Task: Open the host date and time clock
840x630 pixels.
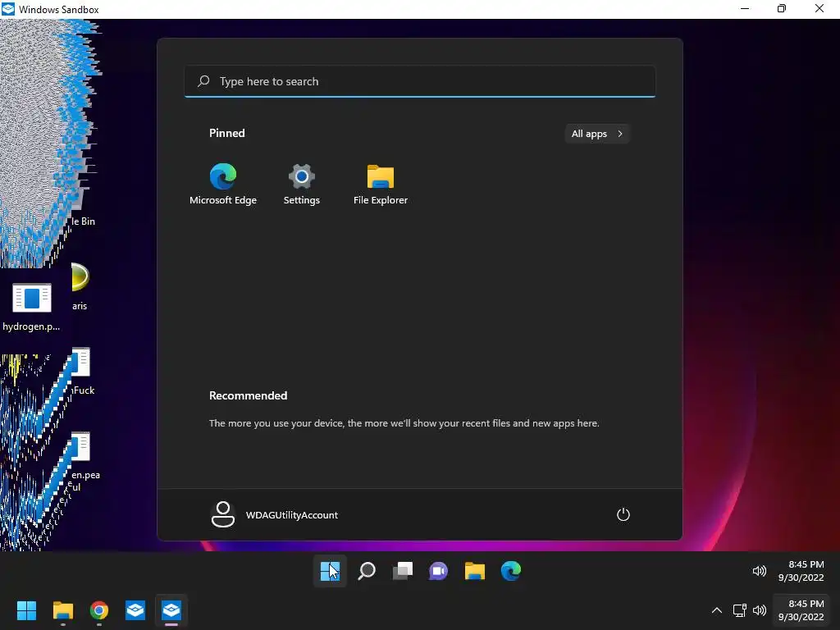Action: (801, 610)
